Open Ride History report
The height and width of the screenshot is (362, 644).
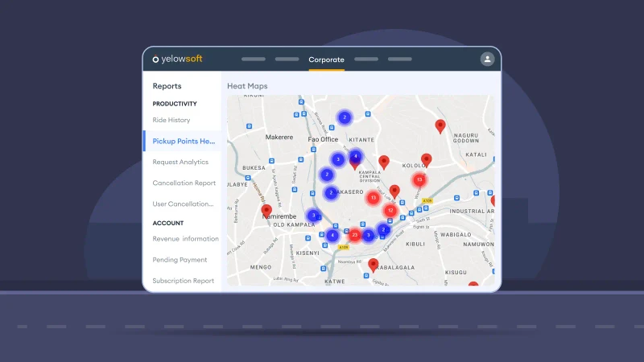click(x=171, y=120)
